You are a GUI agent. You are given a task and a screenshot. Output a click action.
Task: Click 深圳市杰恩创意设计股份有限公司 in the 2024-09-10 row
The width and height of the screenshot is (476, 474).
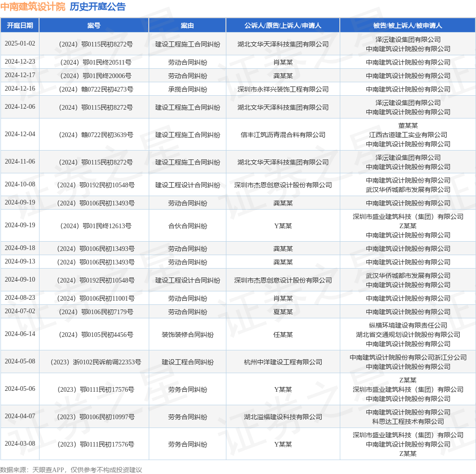pos(283,280)
